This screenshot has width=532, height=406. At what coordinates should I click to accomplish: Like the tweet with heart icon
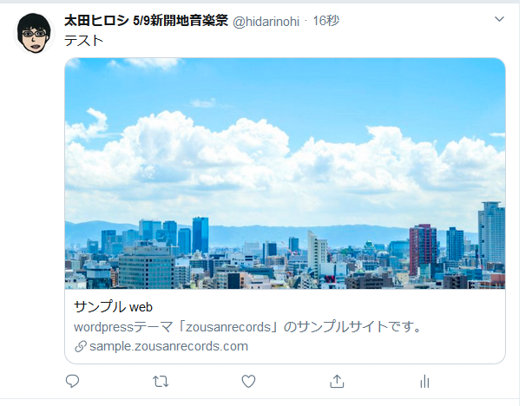tap(248, 382)
